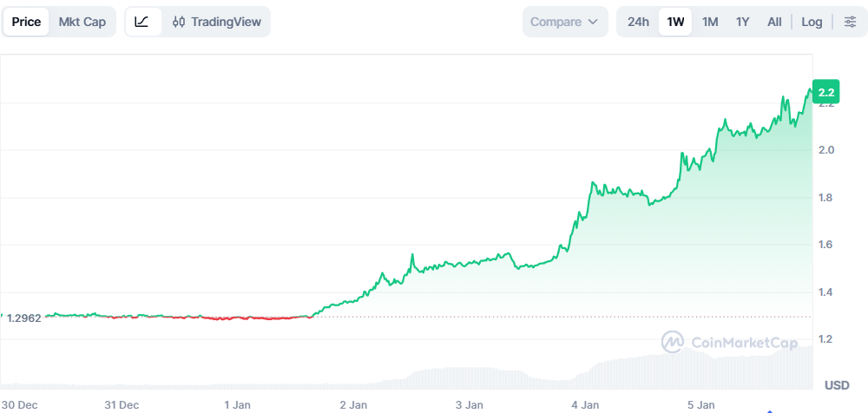Click the 1 Jan date marker
868x413 pixels.
pos(237,404)
